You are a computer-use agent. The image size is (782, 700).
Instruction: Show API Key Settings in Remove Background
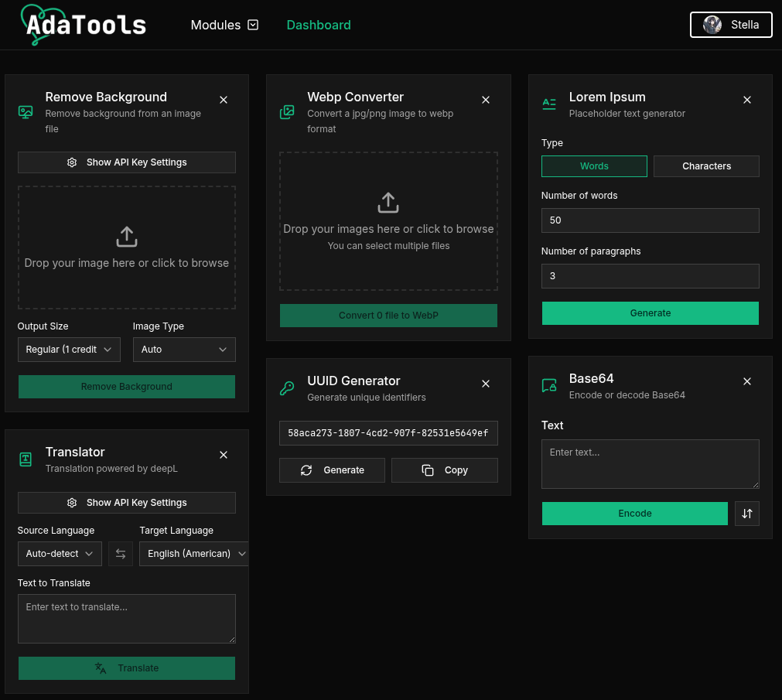(127, 162)
